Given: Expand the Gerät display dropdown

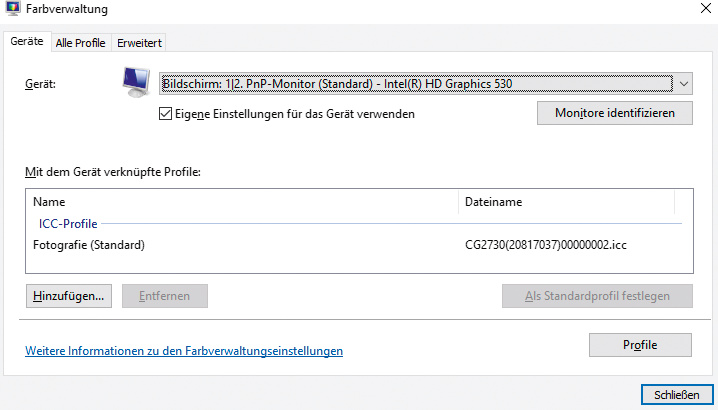Looking at the screenshot, I should pos(683,84).
